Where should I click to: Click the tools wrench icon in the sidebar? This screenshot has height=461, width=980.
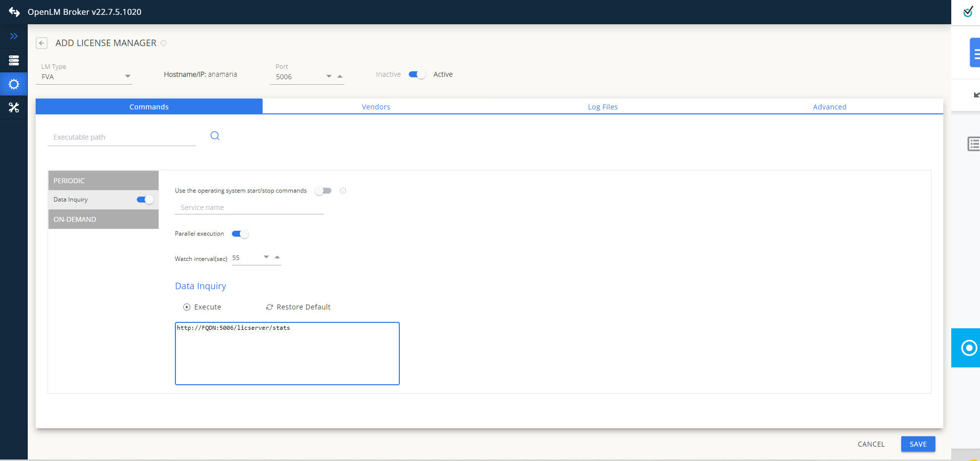(x=13, y=107)
